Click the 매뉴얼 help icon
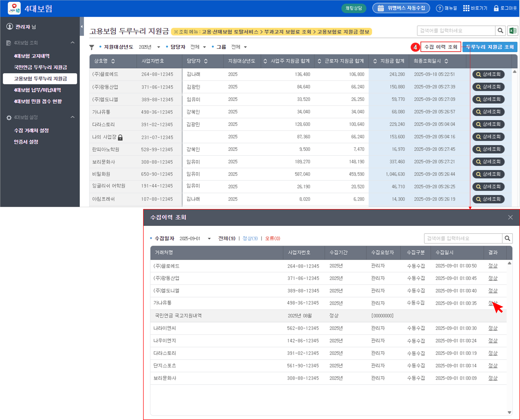 439,8
